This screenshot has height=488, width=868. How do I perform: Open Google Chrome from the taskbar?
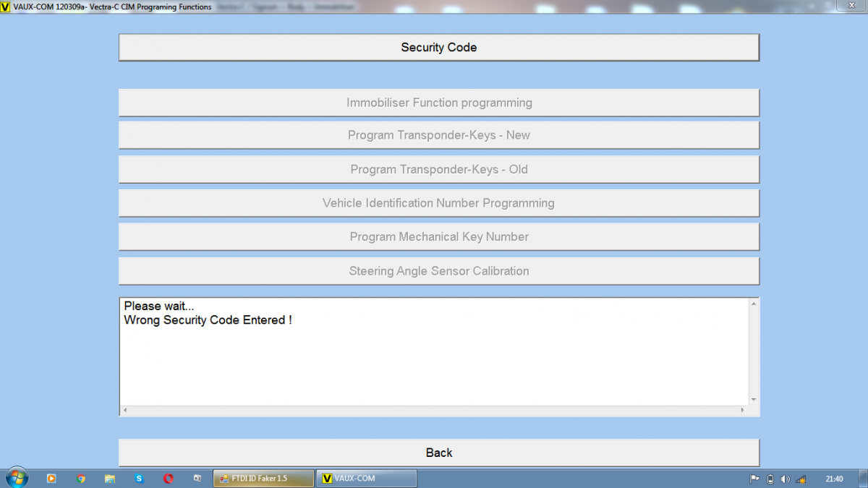pyautogui.click(x=81, y=479)
